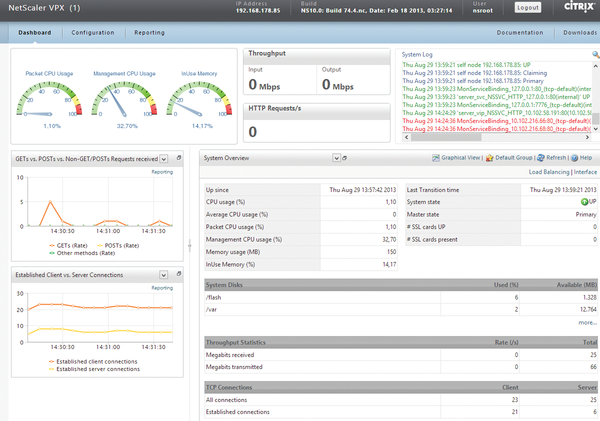Switch to the Configuration tab

93,33
